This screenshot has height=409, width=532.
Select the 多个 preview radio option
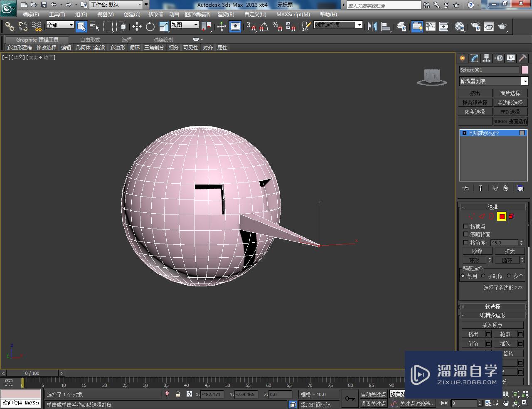pyautogui.click(x=509, y=276)
